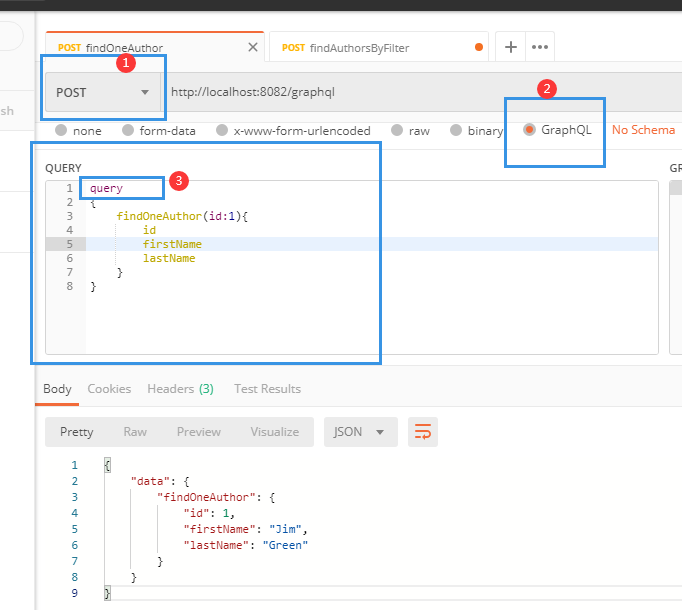Click findOneAuthor(id:1) in query editor
The height and width of the screenshot is (610, 682).
click(178, 216)
